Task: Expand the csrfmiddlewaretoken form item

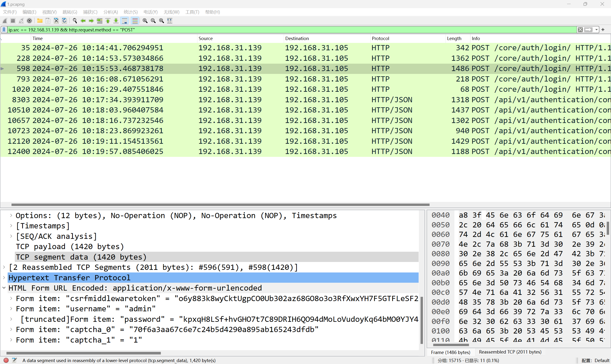Action: pyautogui.click(x=11, y=298)
